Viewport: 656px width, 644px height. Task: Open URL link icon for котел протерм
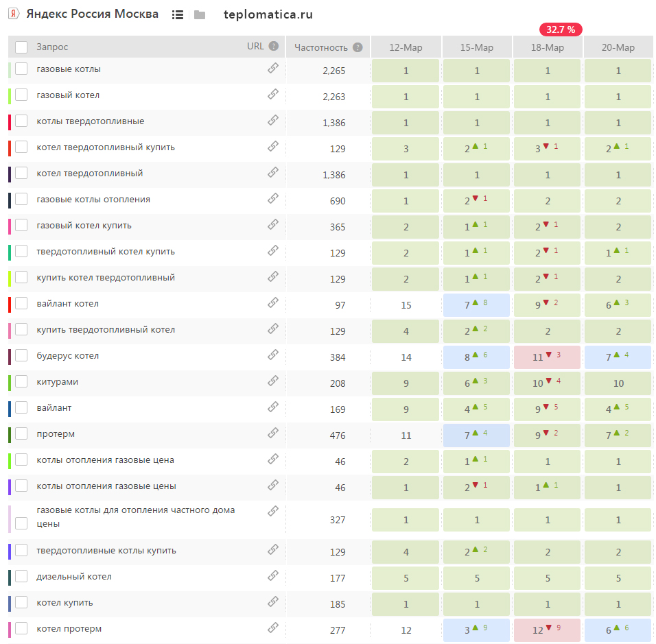(273, 628)
